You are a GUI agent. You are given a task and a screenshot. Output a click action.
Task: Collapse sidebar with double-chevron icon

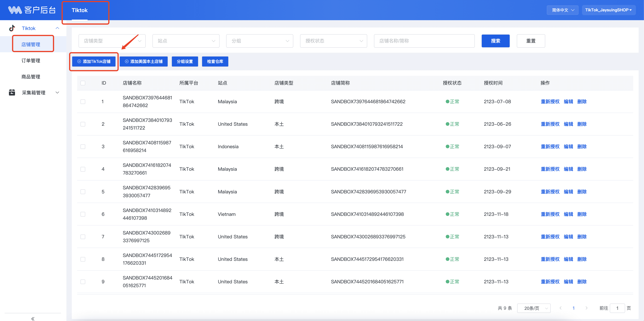click(33, 319)
